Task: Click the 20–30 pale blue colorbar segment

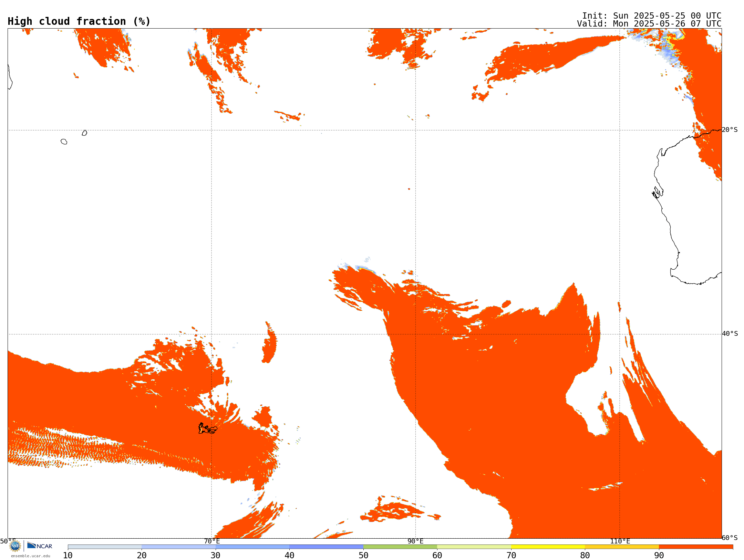Action: click(x=178, y=547)
